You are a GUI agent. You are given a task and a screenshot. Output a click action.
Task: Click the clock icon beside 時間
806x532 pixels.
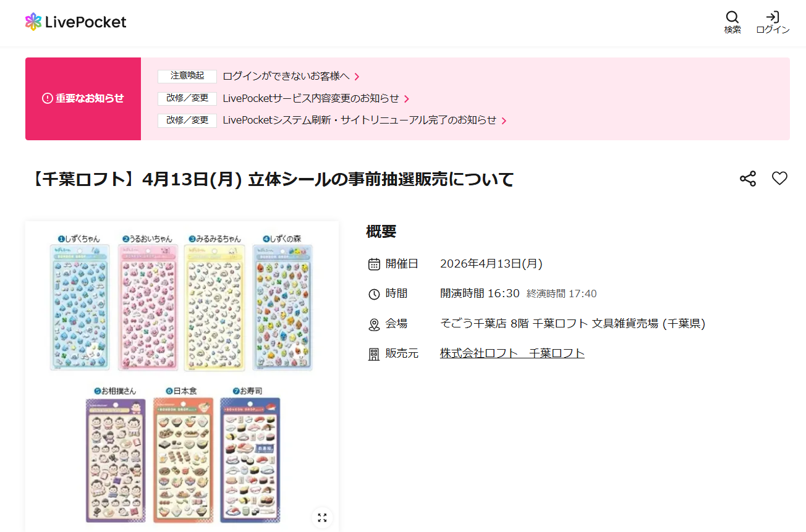click(x=374, y=294)
